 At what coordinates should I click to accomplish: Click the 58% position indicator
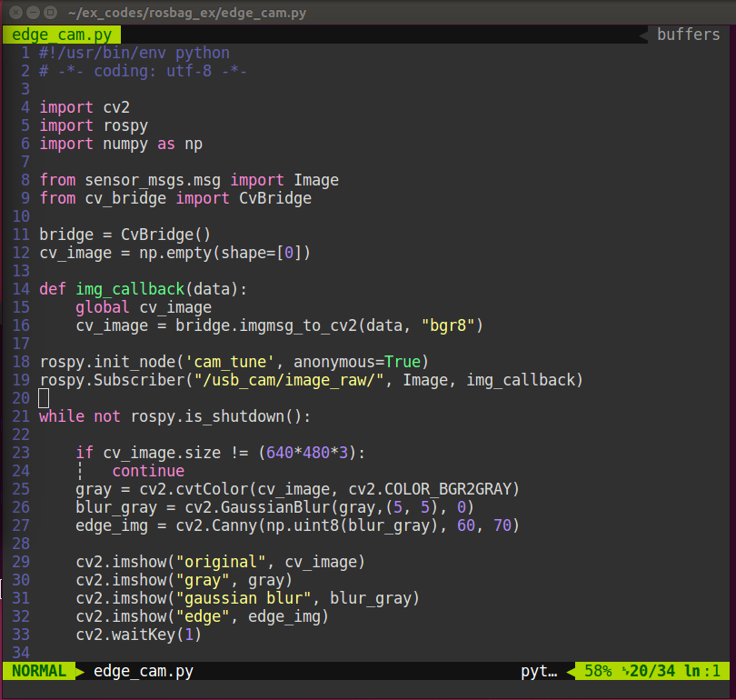click(598, 671)
